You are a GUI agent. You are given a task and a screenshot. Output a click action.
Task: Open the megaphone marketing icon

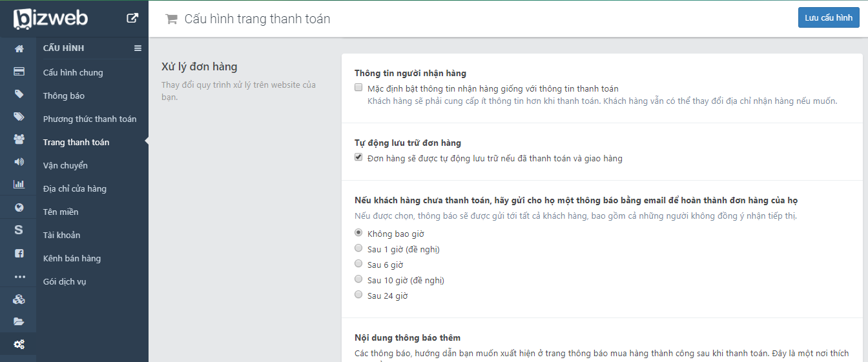(19, 162)
